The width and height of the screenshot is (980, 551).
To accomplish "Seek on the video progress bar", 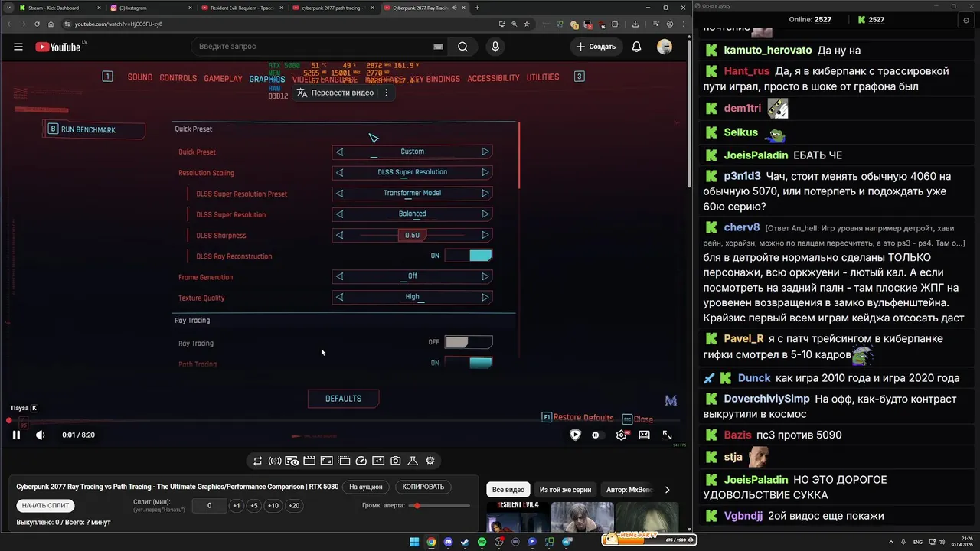I will click(x=345, y=421).
